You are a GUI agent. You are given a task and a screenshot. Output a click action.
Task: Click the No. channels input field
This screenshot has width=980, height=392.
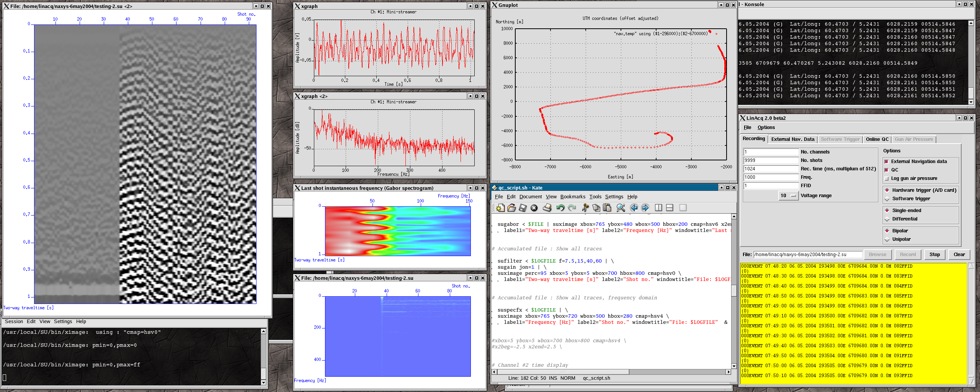pos(771,152)
